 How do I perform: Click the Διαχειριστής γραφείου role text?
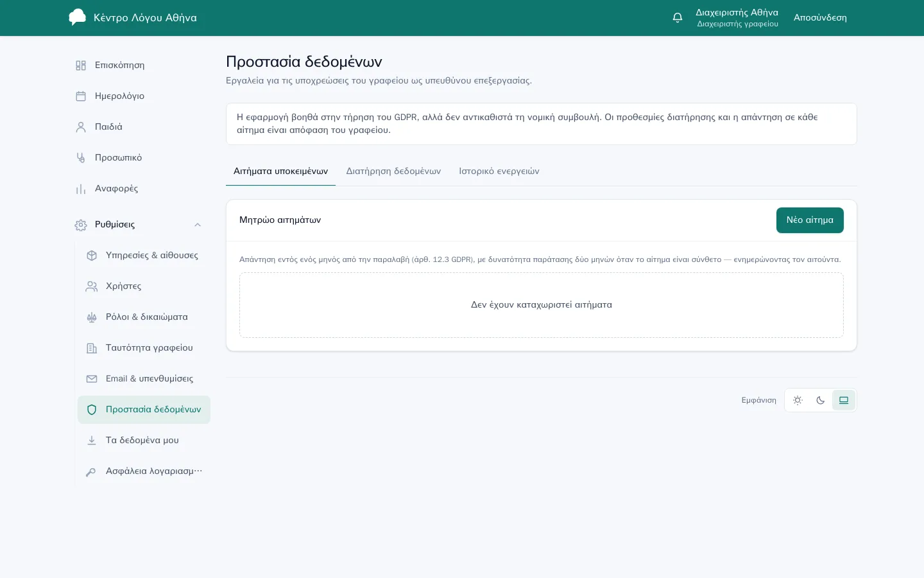(x=737, y=24)
